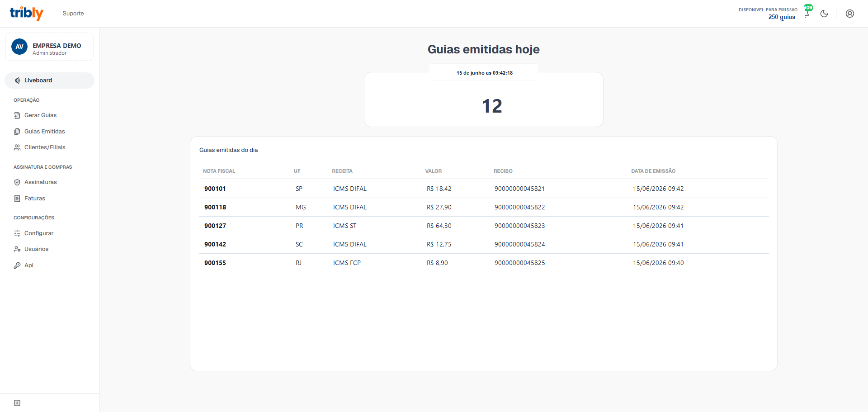868x412 pixels.
Task: Open Guias Emitidas menu item
Action: coord(44,132)
